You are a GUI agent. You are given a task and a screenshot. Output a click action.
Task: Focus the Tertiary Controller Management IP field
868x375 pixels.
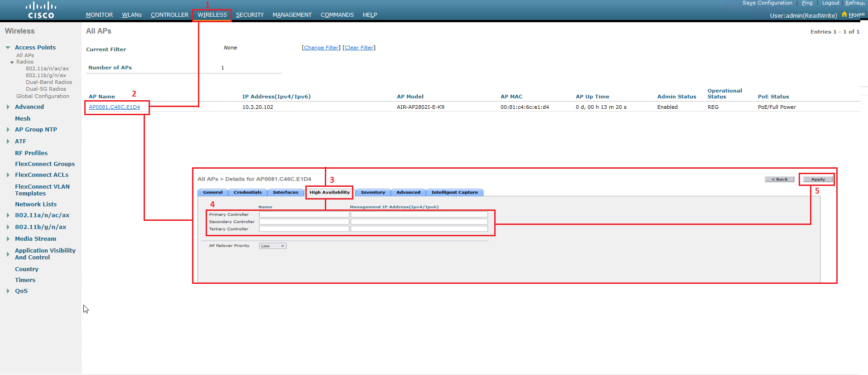pyautogui.click(x=419, y=229)
